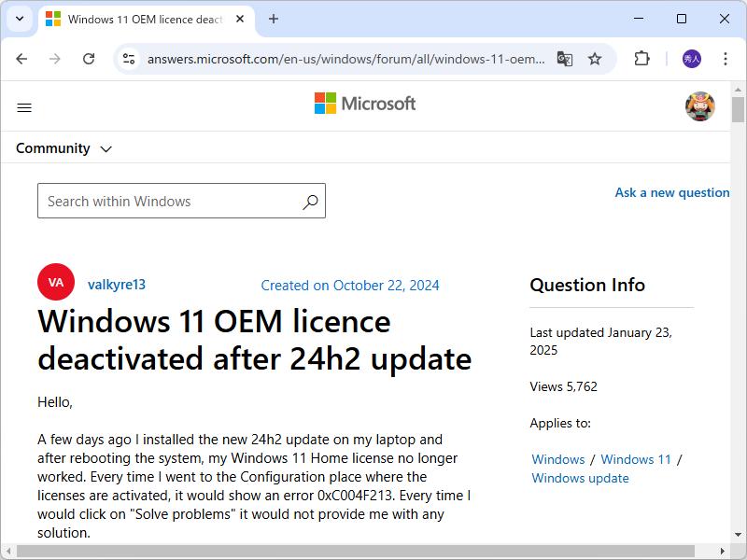Image resolution: width=747 pixels, height=560 pixels.
Task: Open Chrome's three-dot menu
Action: click(x=726, y=58)
